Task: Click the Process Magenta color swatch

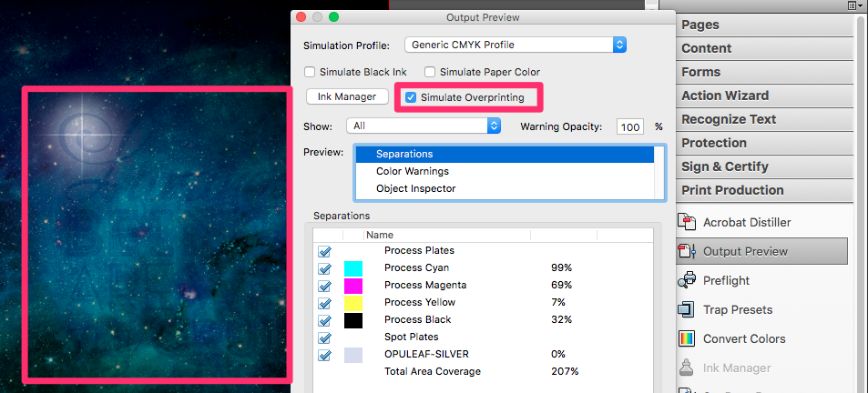Action: tap(353, 286)
